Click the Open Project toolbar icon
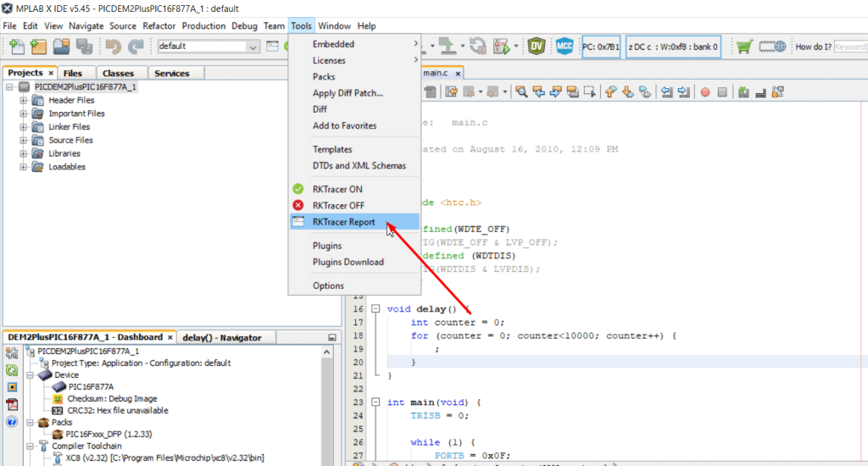Viewport: 868px width, 466px height. tap(61, 47)
